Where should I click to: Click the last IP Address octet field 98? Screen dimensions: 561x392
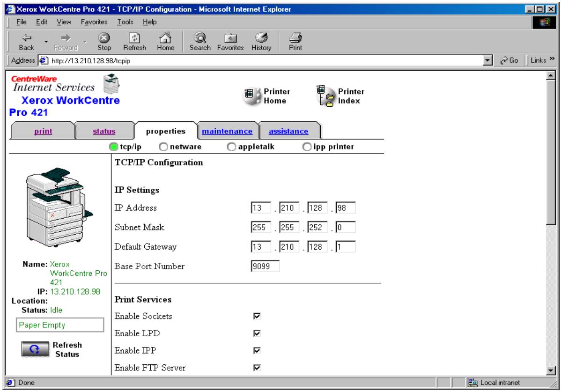[345, 207]
